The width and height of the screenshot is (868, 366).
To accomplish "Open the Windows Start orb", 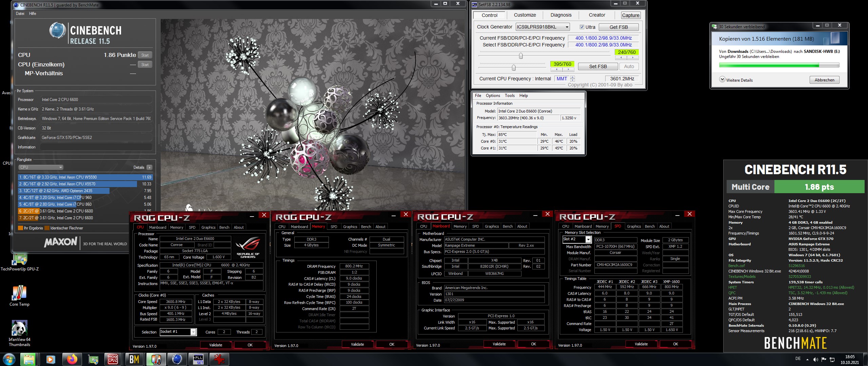I will 9,359.
